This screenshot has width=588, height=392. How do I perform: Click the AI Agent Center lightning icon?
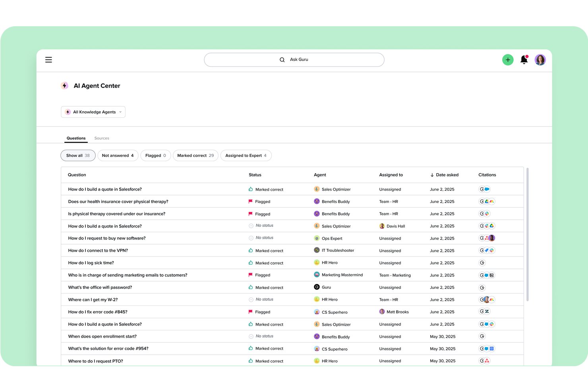click(x=64, y=86)
